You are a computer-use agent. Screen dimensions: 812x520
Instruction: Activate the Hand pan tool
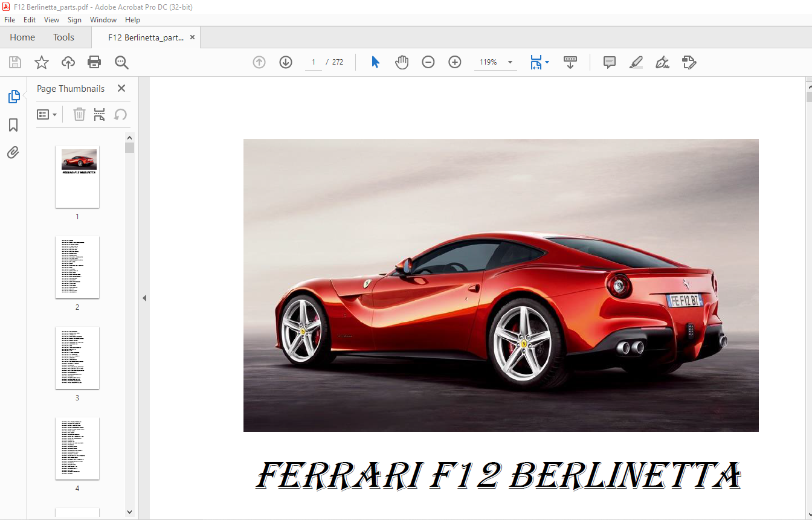click(x=402, y=62)
